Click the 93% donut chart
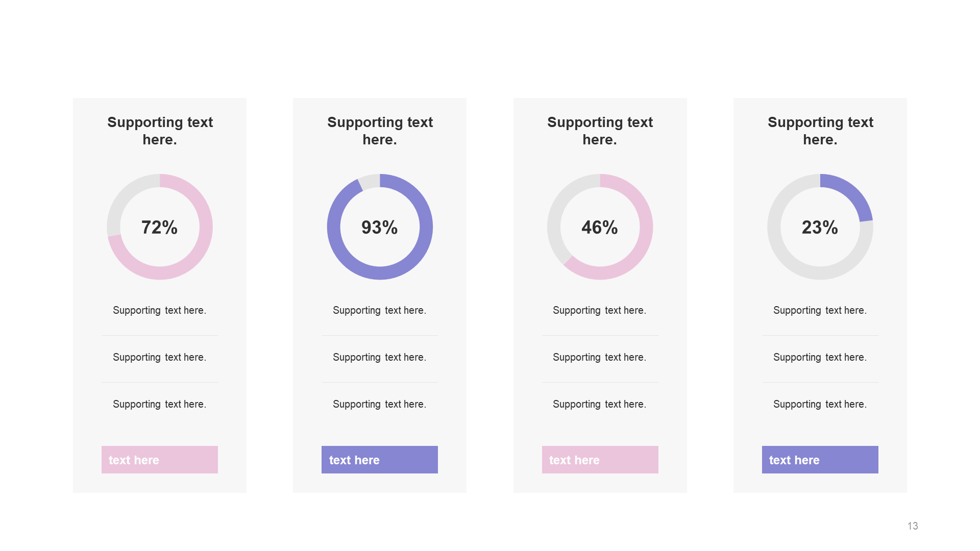Image resolution: width=980 pixels, height=551 pixels. click(x=380, y=227)
